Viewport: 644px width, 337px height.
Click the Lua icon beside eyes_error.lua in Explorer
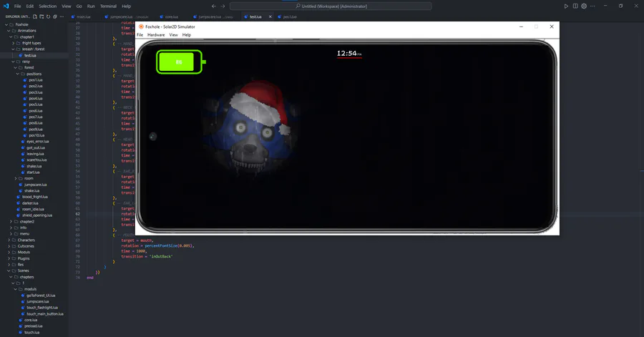(23, 142)
